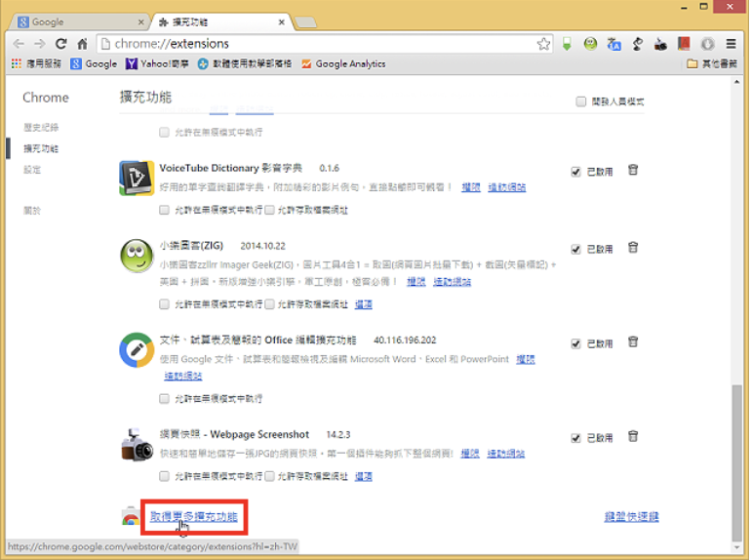This screenshot has height=560, width=751.
Task: Open the Google bookmark in bookmarks bar
Action: click(x=94, y=63)
